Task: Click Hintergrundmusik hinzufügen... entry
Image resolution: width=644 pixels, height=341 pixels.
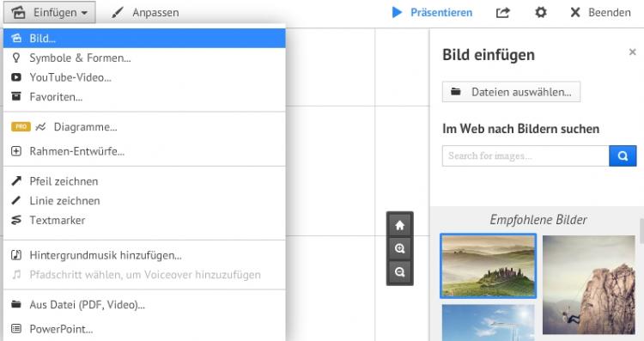Action: coord(144,255)
